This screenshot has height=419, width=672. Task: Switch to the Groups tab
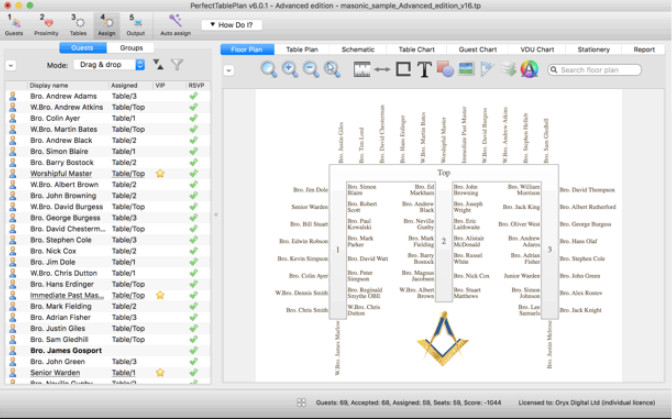(131, 48)
